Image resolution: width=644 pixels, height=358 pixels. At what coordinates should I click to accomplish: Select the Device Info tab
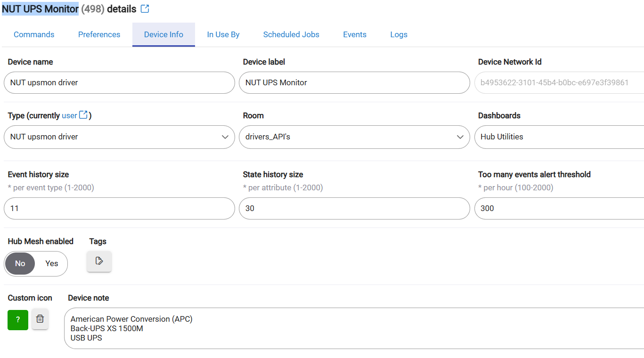(x=163, y=34)
